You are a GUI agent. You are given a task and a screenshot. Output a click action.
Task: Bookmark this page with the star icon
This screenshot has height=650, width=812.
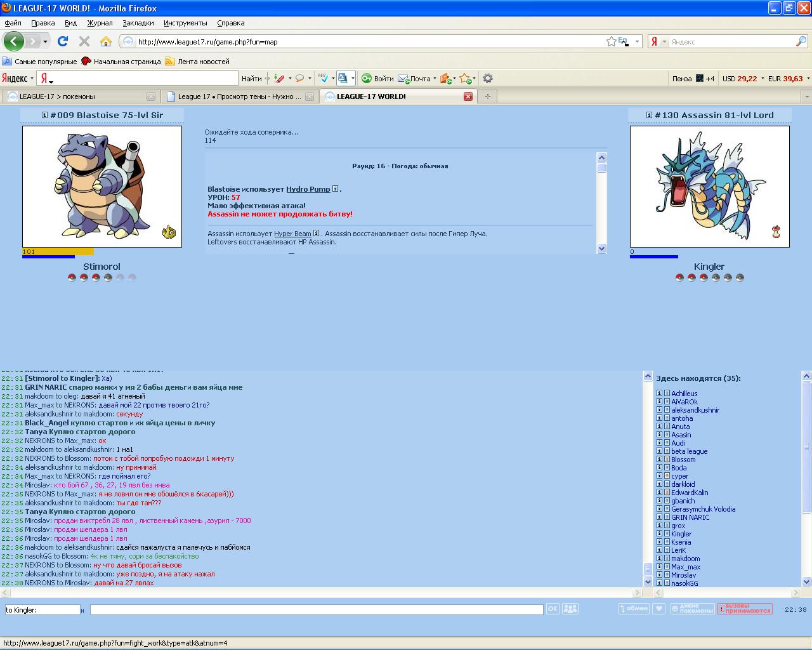(611, 41)
